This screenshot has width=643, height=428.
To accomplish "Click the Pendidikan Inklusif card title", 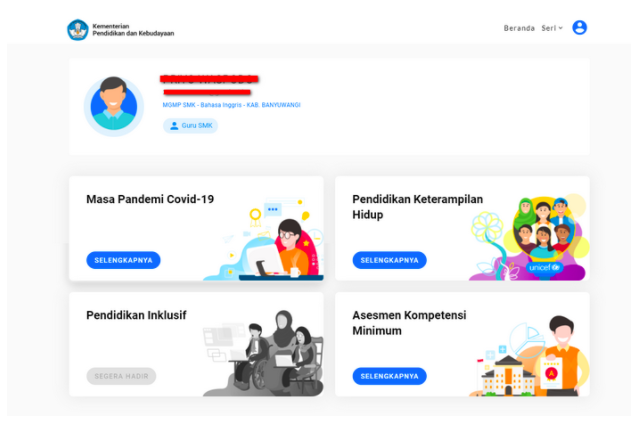I will pos(136,315).
